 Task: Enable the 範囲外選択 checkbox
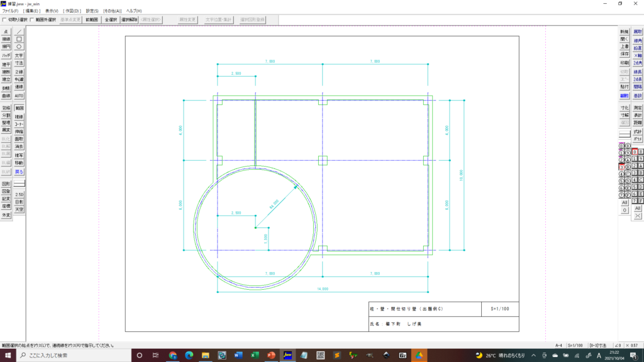[33, 19]
